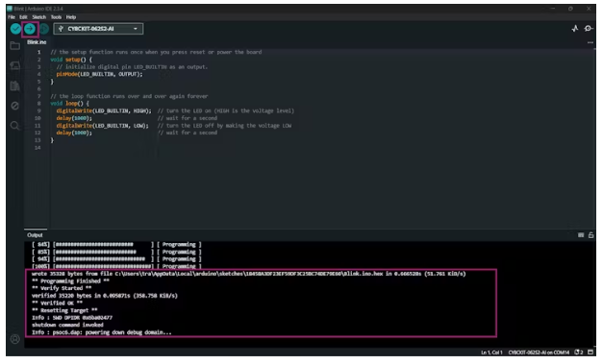Click the Upload arrow button
This screenshot has width=603, height=364.
[30, 29]
